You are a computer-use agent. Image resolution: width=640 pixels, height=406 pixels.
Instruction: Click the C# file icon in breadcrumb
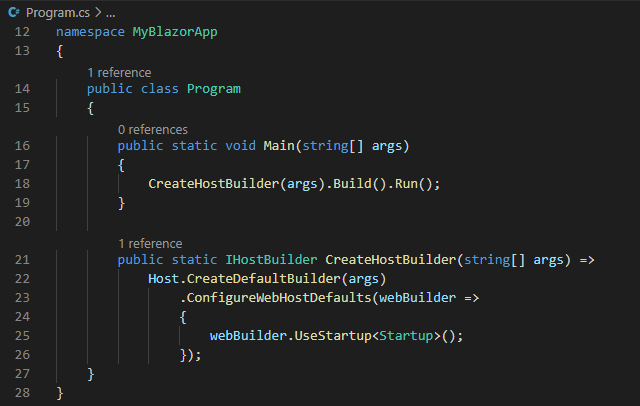[13, 13]
